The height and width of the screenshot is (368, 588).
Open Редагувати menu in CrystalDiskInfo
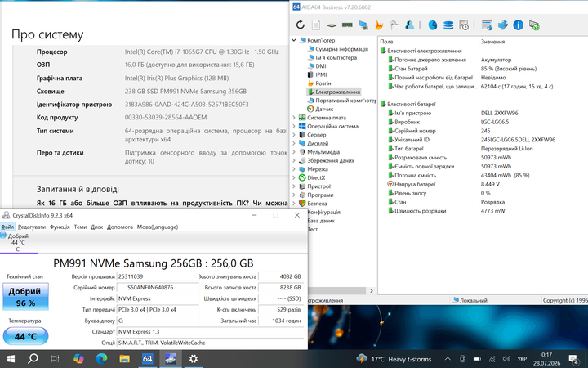tap(32, 227)
